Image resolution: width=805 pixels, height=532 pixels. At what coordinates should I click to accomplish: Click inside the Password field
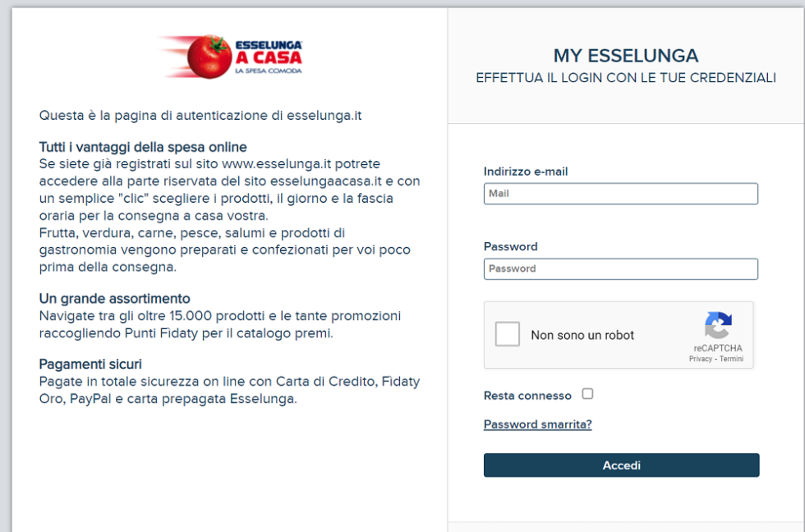(620, 268)
